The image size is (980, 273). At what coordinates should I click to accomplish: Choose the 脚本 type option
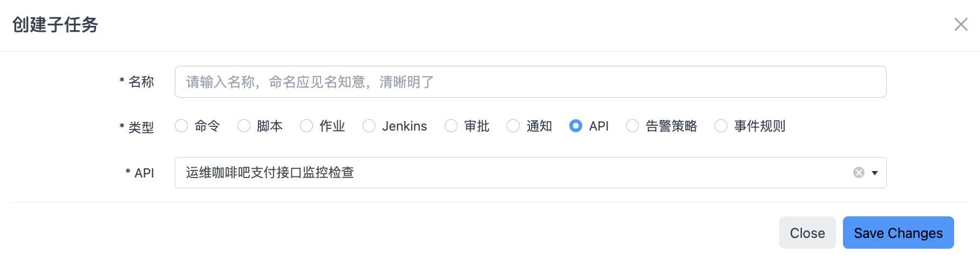point(244,126)
